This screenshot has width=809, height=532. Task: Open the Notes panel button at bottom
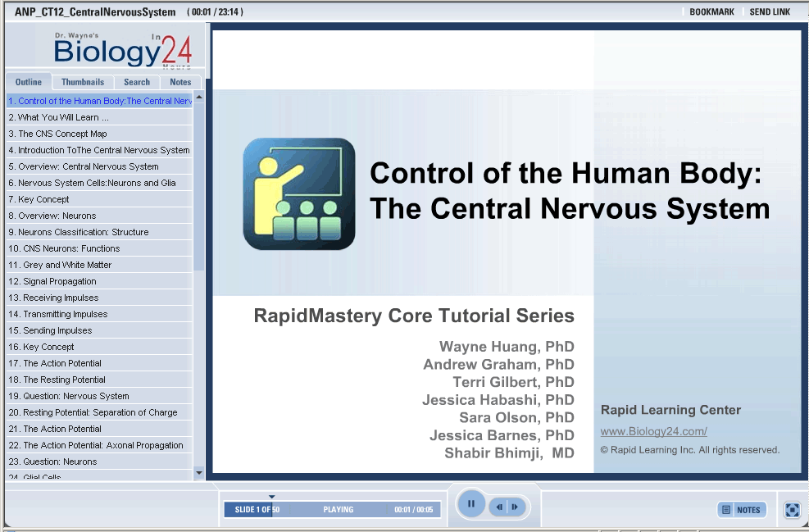tap(742, 510)
